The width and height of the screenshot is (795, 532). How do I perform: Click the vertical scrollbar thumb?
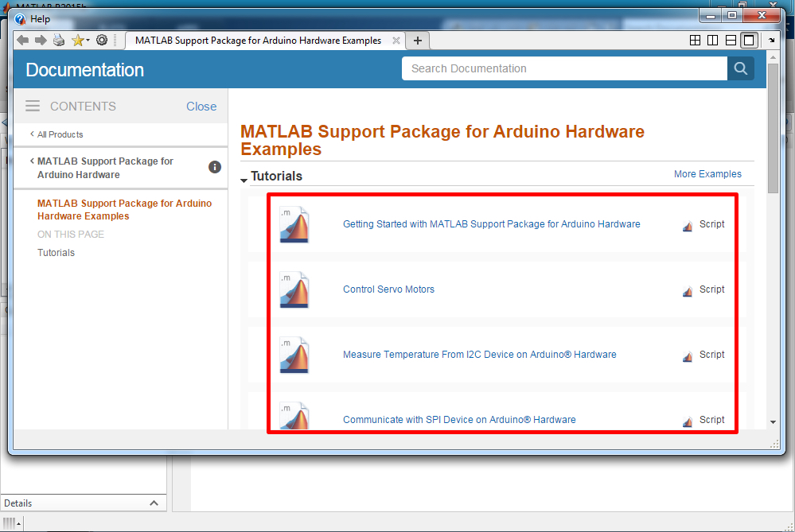773,128
